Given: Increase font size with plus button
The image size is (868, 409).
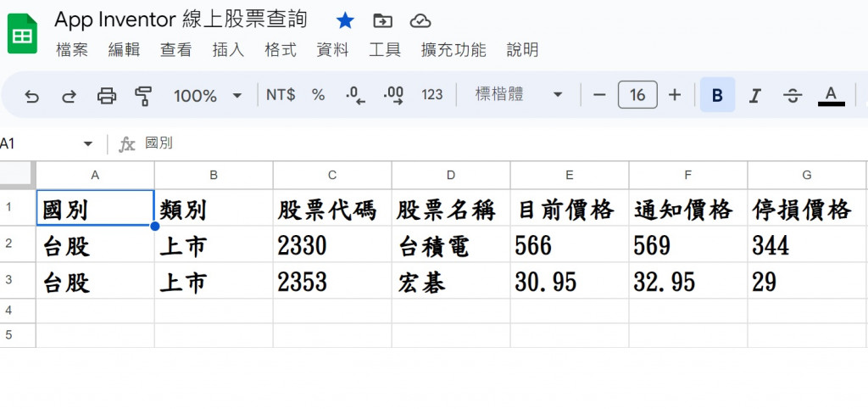Looking at the screenshot, I should click(x=674, y=95).
